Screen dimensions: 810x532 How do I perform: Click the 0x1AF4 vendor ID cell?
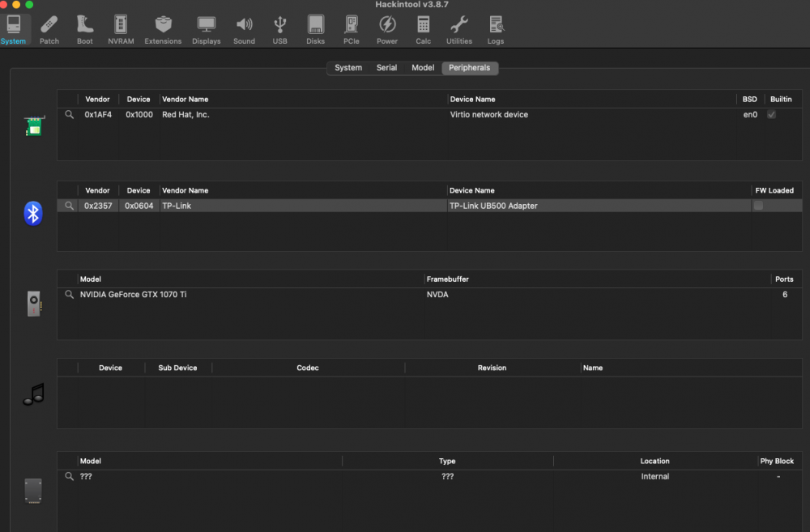[x=98, y=115]
